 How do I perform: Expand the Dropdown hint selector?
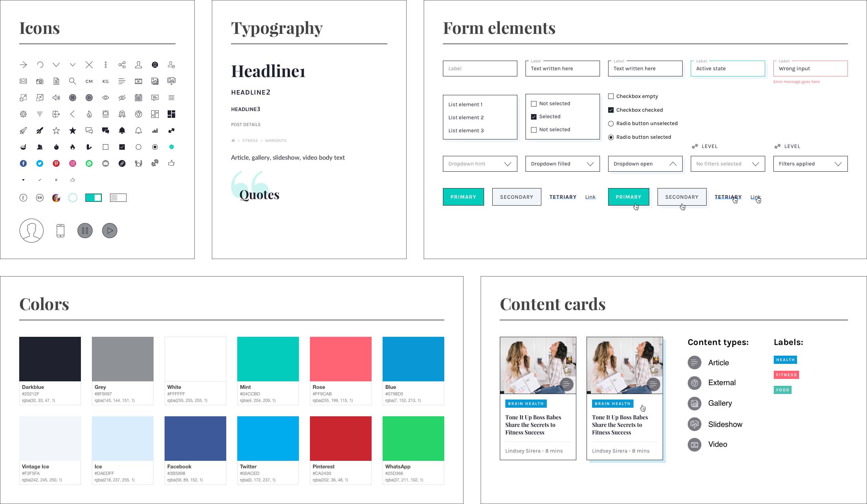click(x=508, y=164)
